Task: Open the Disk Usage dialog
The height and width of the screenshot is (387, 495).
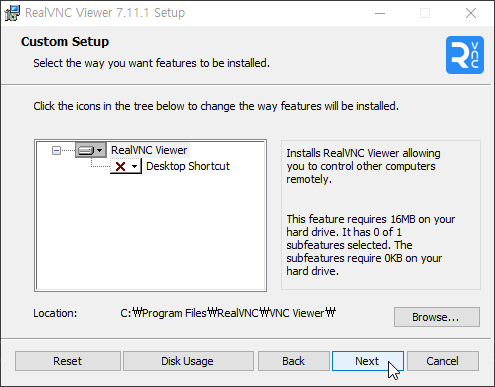Action: (x=188, y=361)
